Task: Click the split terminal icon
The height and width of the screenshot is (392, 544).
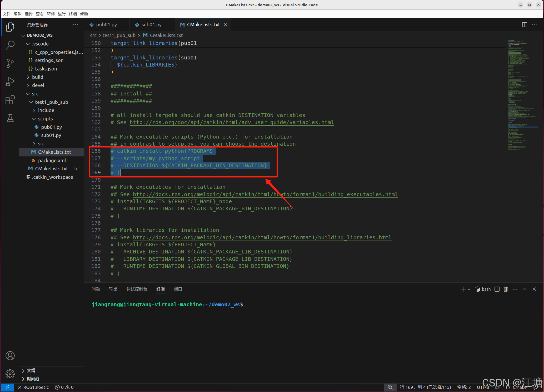Action: click(x=497, y=289)
